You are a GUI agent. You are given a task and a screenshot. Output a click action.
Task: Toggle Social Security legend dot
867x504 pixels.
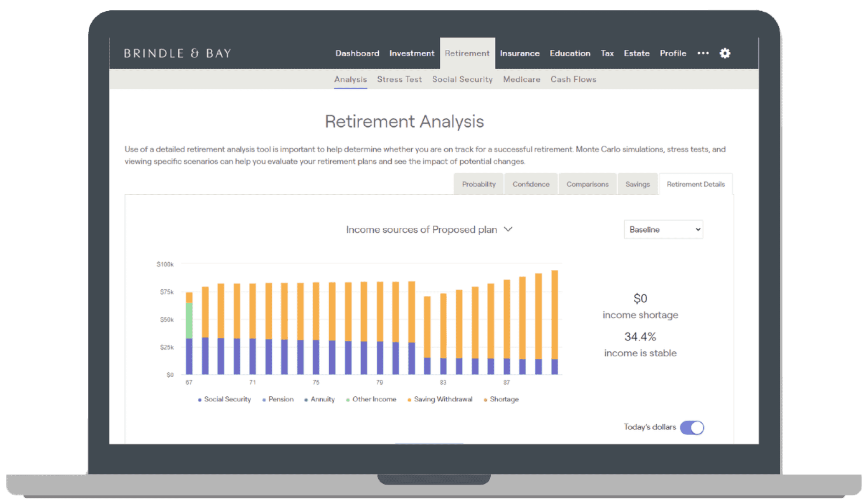click(x=200, y=400)
